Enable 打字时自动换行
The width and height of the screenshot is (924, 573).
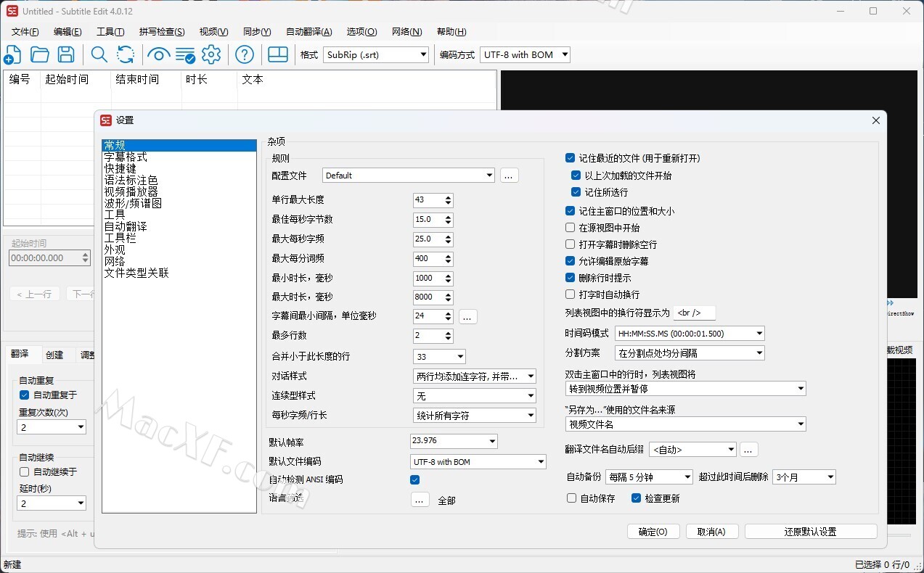click(570, 294)
